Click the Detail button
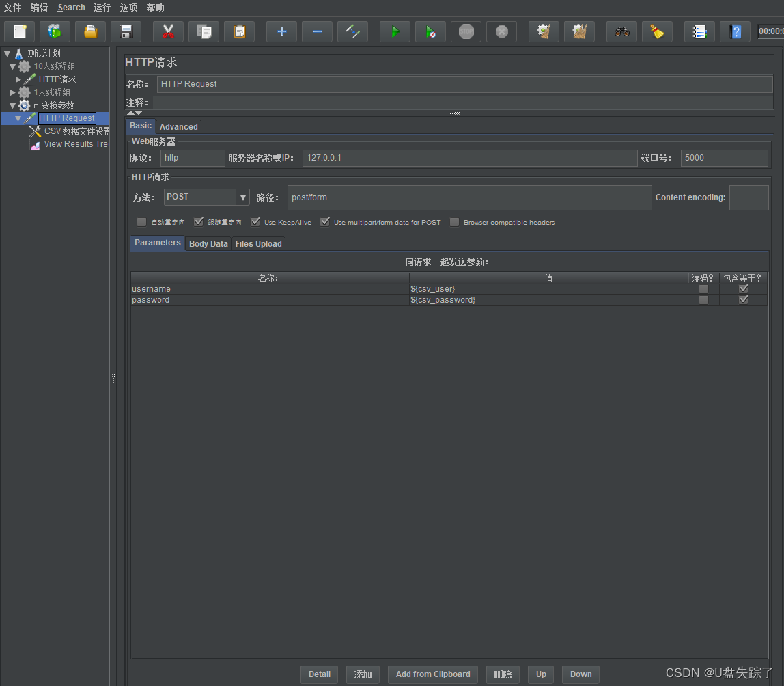The height and width of the screenshot is (686, 784). coord(320,674)
